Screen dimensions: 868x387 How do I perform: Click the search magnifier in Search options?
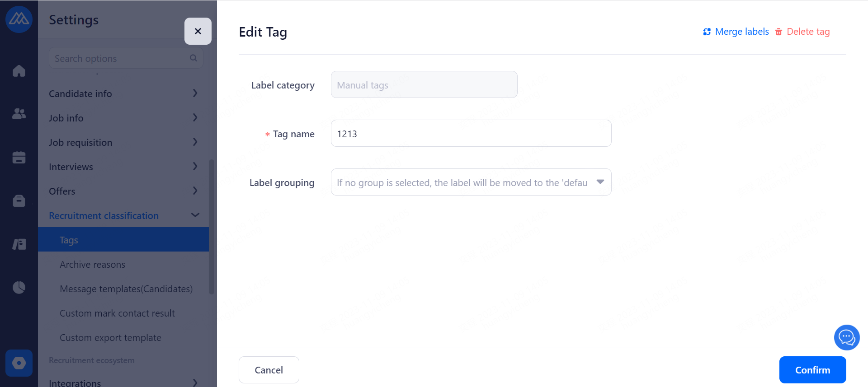(193, 58)
